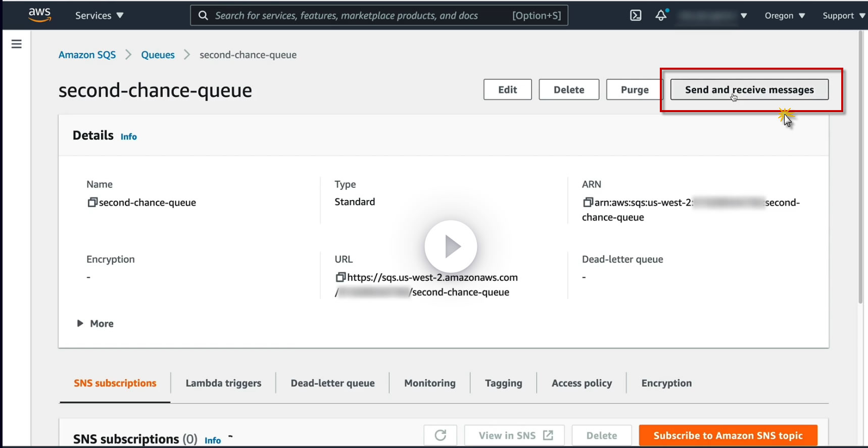This screenshot has height=448, width=868.
Task: Copy the queue name with the copy icon
Action: (x=92, y=202)
